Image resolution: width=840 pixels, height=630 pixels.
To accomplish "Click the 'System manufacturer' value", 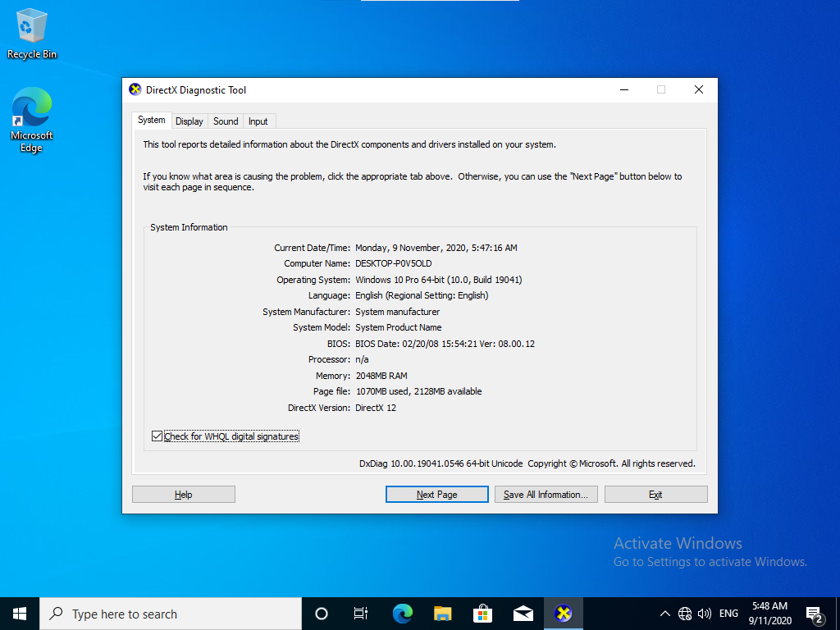I will click(x=397, y=312).
